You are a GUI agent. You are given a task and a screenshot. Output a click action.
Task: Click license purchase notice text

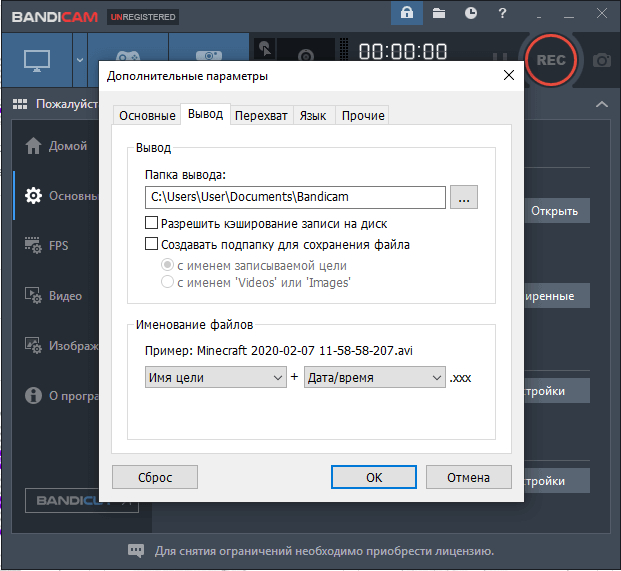(324, 551)
